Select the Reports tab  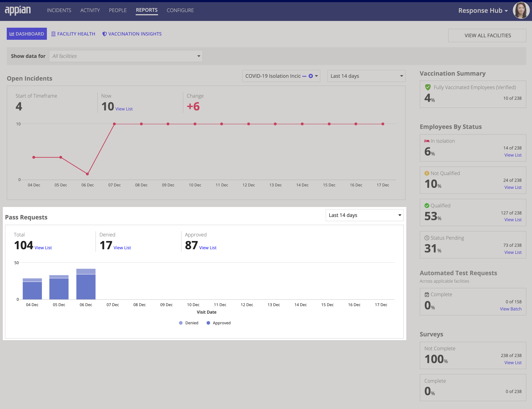(147, 10)
